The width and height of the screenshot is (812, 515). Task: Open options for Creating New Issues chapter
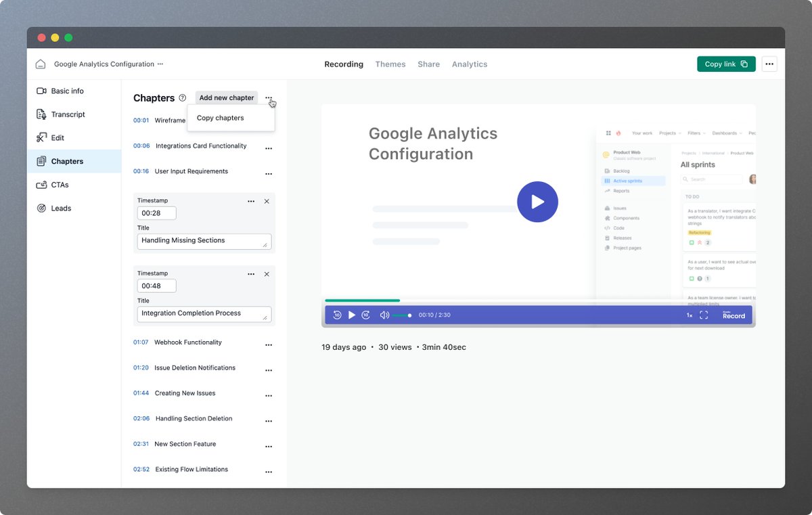tap(269, 396)
